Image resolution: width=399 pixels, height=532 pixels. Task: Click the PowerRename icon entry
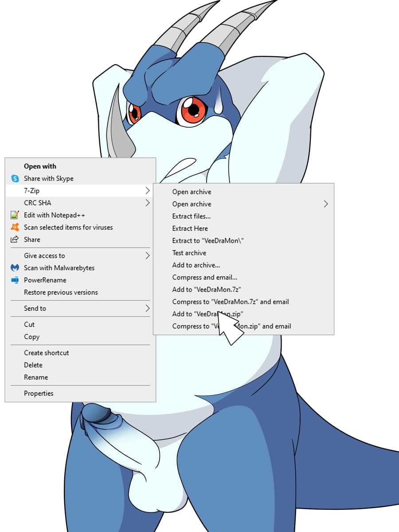pos(15,280)
